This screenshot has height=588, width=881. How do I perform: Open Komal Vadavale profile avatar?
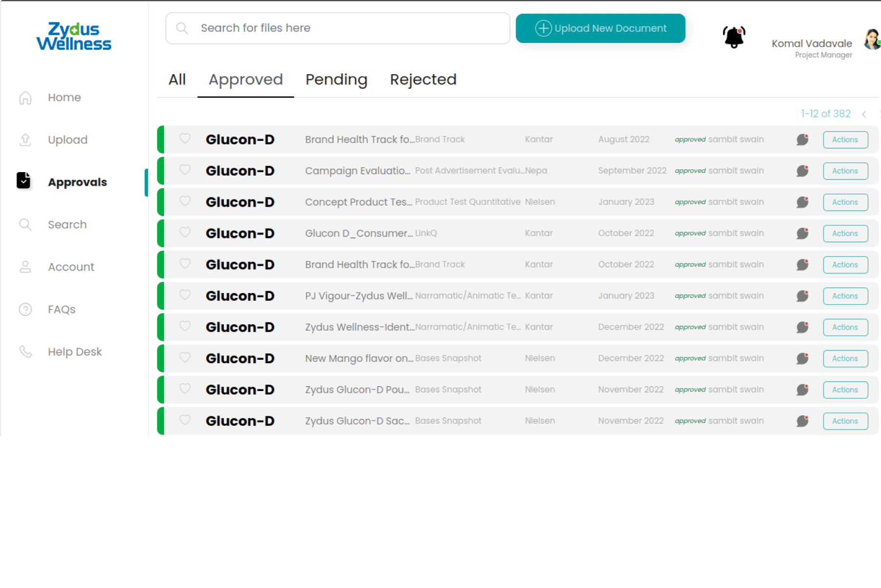pos(872,39)
